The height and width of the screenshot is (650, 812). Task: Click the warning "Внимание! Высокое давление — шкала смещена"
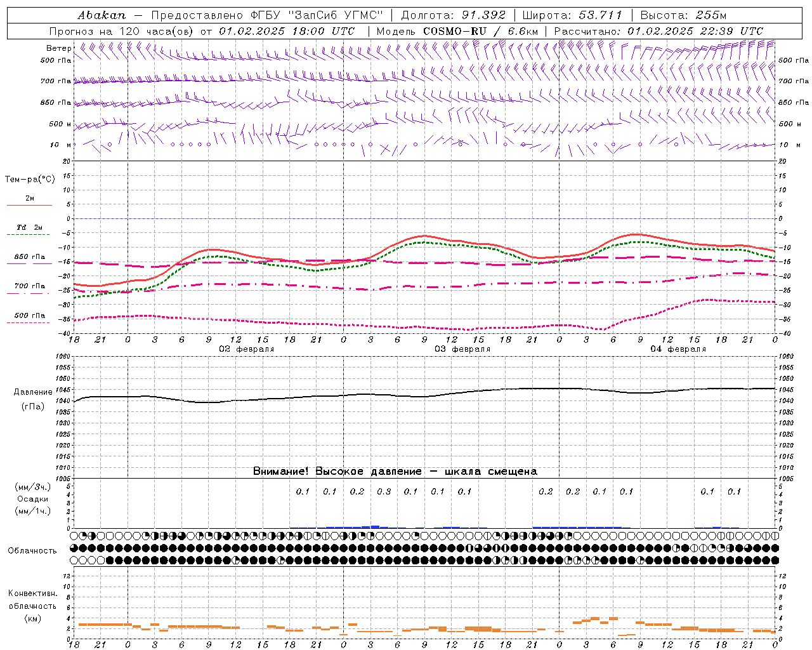(395, 471)
